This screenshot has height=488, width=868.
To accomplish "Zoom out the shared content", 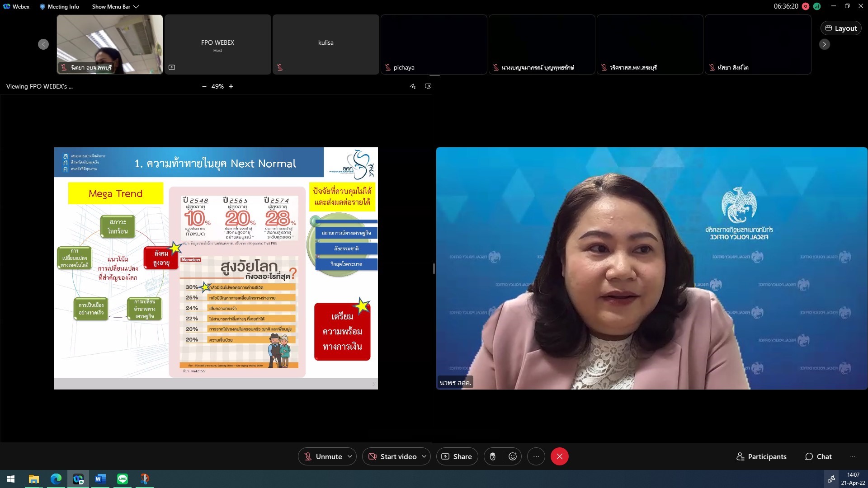I will click(x=204, y=86).
